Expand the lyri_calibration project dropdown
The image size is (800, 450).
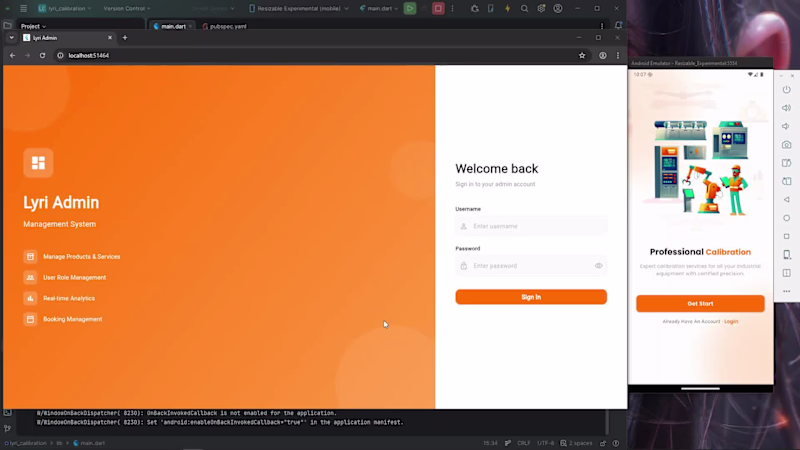click(65, 8)
